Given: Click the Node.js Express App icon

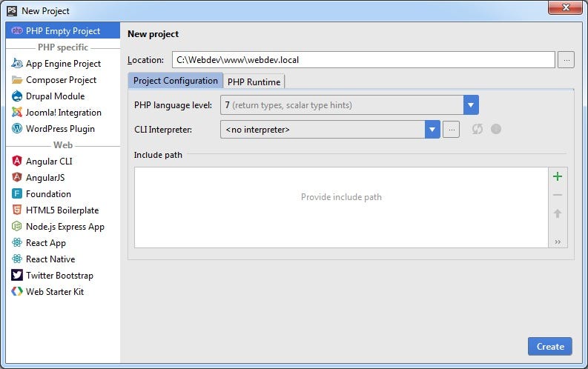Looking at the screenshot, I should click(x=17, y=226).
